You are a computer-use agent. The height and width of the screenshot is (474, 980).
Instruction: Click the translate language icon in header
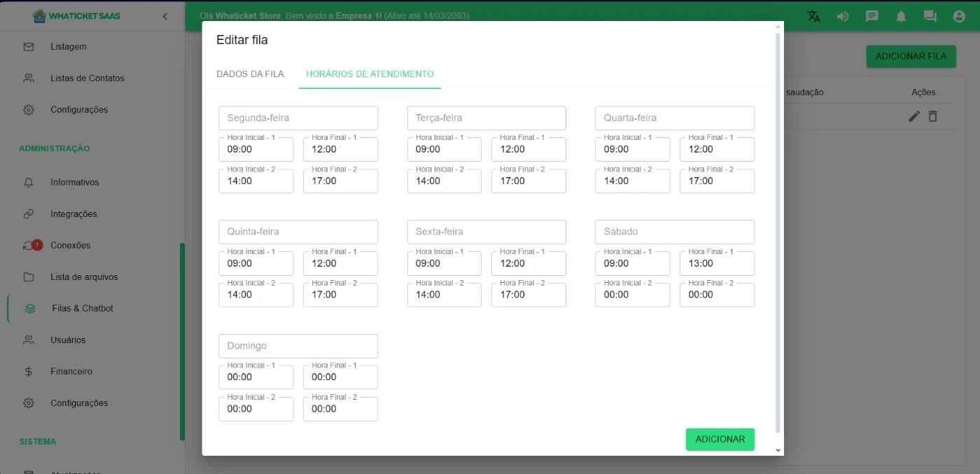click(813, 16)
